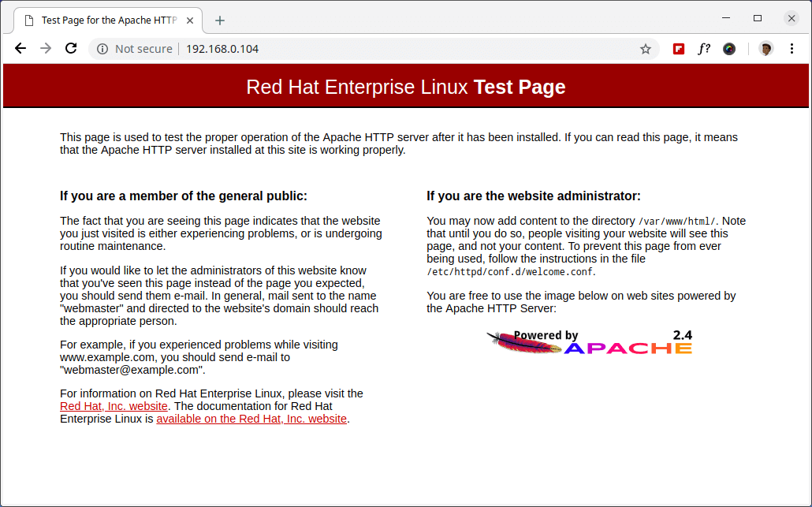Viewport: 812px width, 507px height.
Task: Reload the current page
Action: click(71, 49)
